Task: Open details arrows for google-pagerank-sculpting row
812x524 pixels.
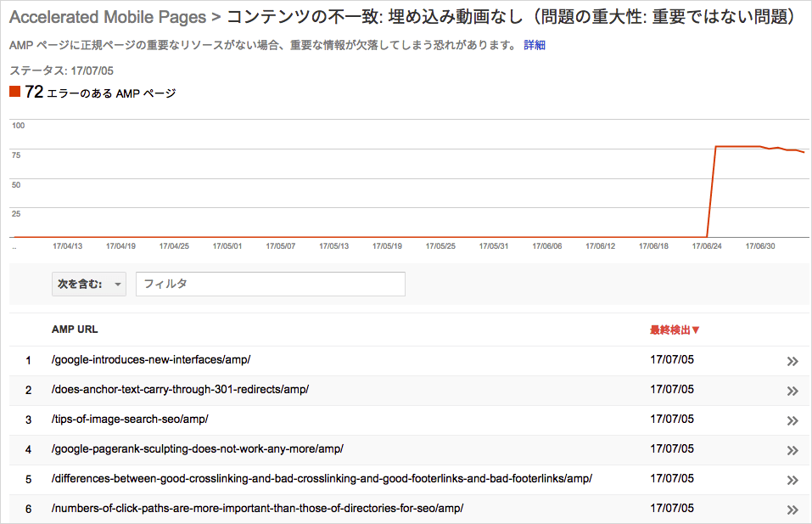Action: pyautogui.click(x=792, y=450)
